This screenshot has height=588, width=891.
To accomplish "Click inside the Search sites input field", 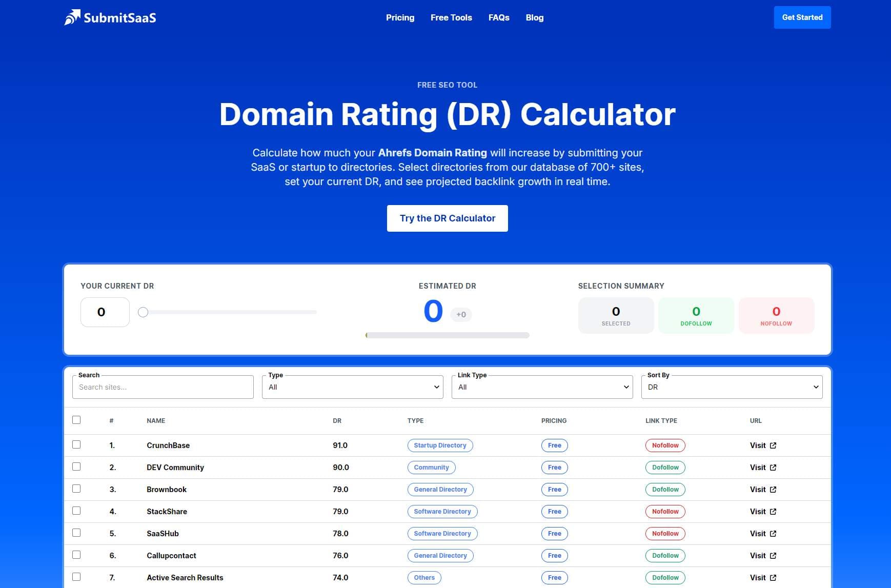I will coord(163,387).
